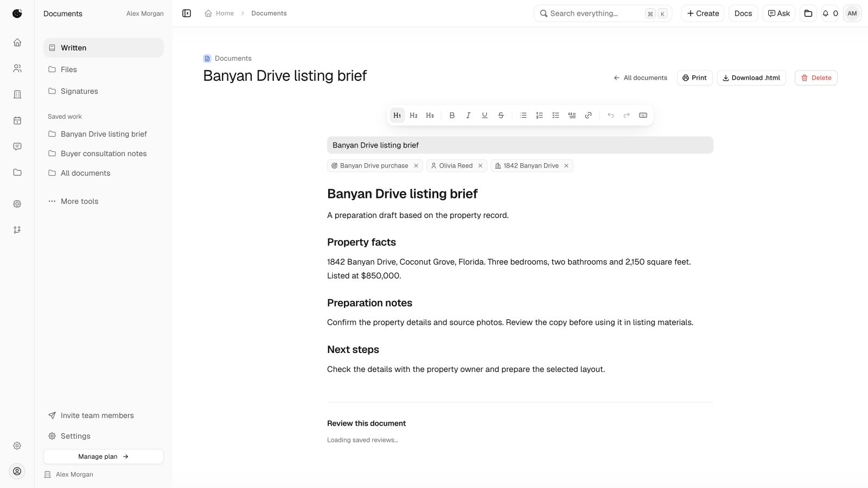Open Buyer consultation notes saved work

pyautogui.click(x=104, y=153)
